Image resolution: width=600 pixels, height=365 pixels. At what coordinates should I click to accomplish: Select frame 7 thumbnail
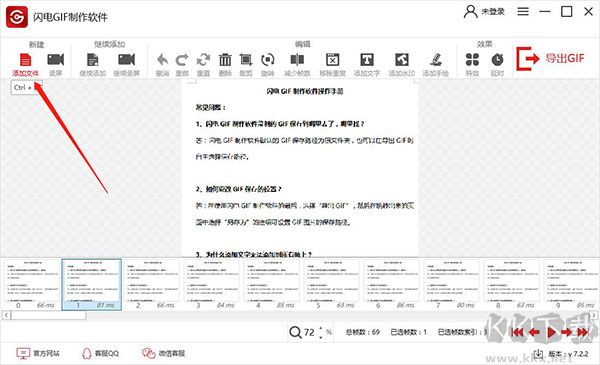(x=452, y=285)
